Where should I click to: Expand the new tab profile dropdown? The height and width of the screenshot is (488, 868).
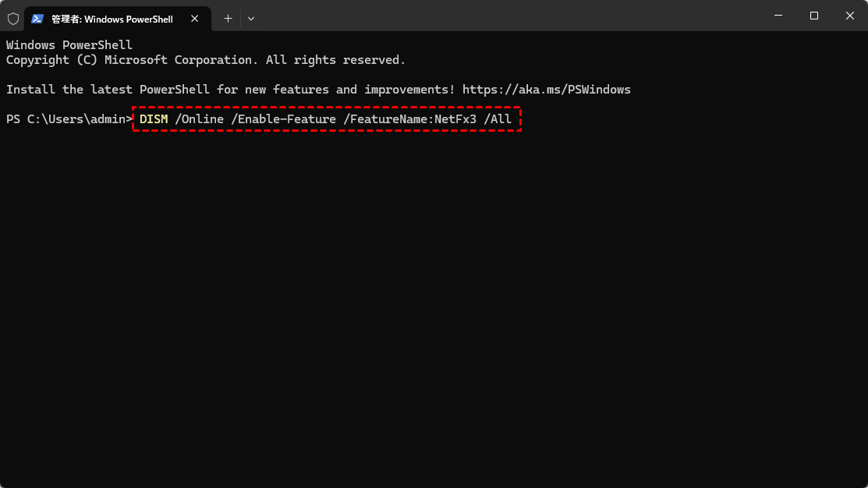click(251, 19)
